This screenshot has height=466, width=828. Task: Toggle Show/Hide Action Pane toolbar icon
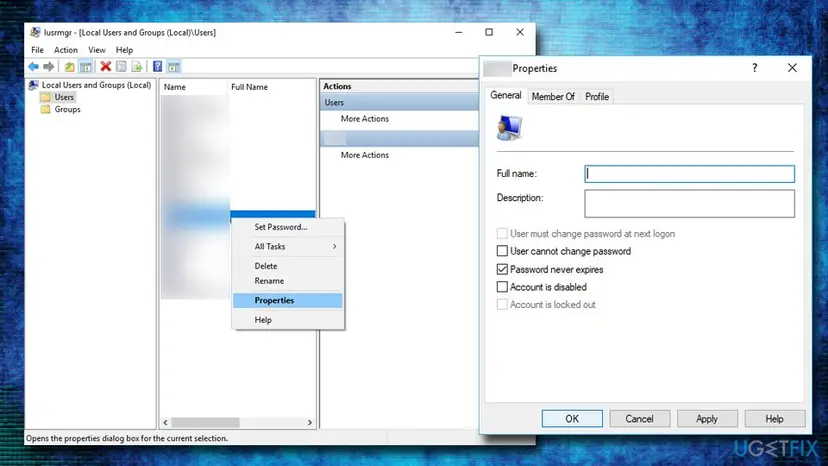tap(173, 67)
